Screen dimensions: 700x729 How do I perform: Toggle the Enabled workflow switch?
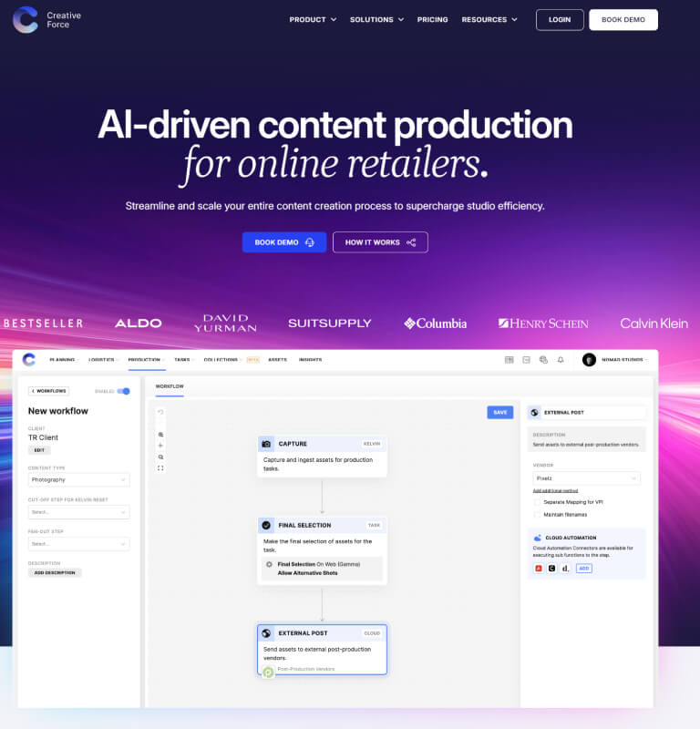click(x=124, y=391)
